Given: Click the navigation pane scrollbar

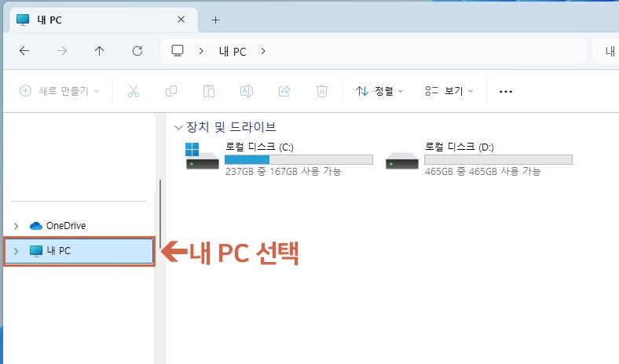Looking at the screenshot, I should [160, 214].
